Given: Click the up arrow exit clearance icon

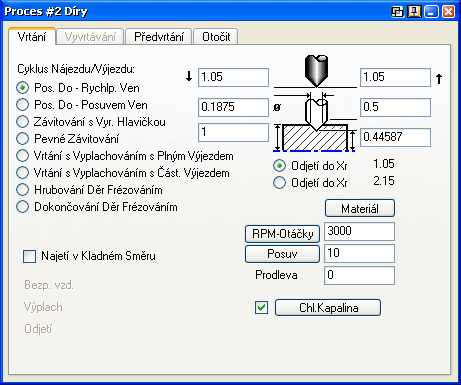Looking at the screenshot, I should point(439,79).
